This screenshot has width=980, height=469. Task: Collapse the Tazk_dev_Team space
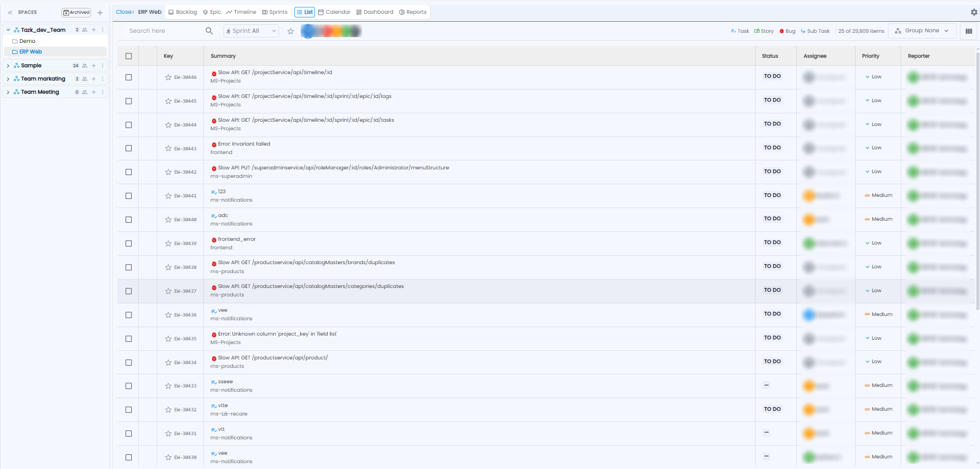click(x=8, y=30)
